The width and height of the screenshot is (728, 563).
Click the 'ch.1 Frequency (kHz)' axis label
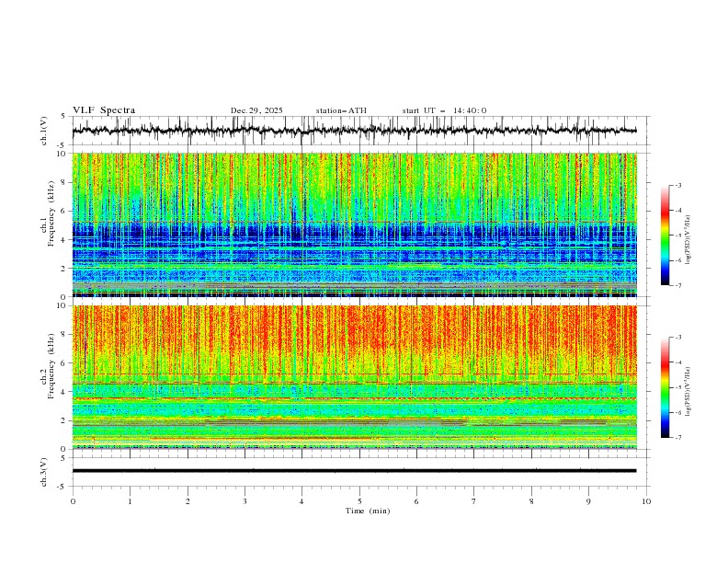48,212
